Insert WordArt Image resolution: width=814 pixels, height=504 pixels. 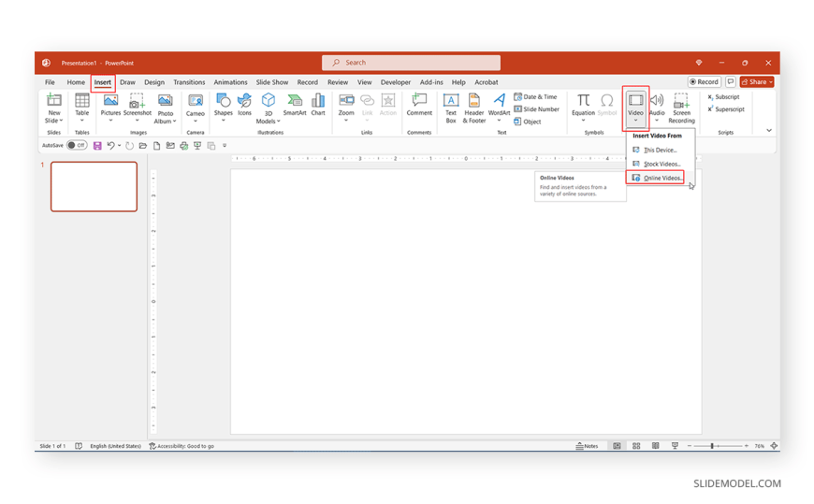click(x=499, y=108)
